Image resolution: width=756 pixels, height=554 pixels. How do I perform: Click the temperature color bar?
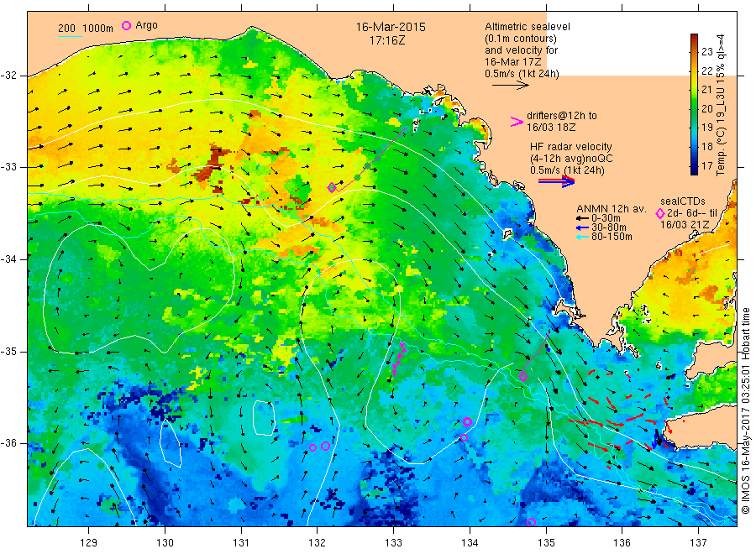(x=694, y=104)
